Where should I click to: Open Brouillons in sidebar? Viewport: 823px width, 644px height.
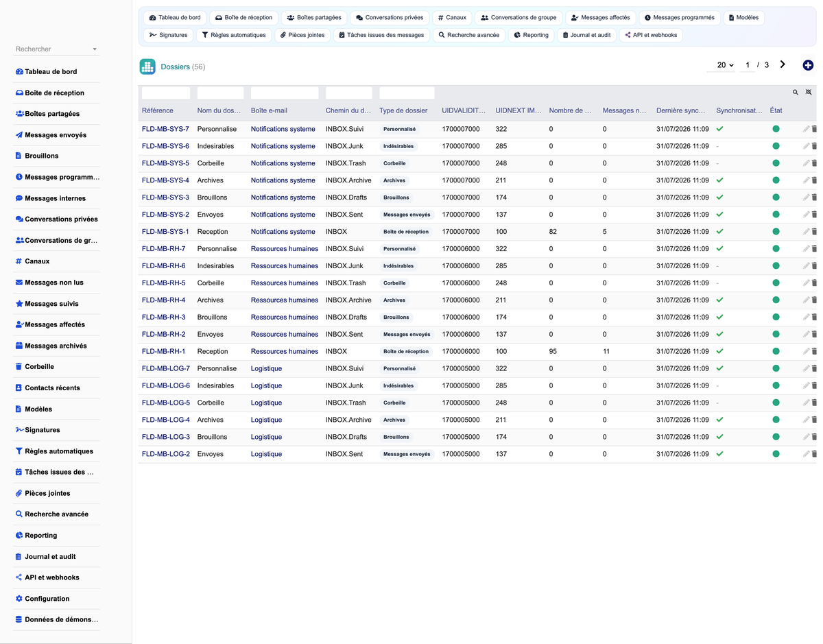(x=37, y=156)
